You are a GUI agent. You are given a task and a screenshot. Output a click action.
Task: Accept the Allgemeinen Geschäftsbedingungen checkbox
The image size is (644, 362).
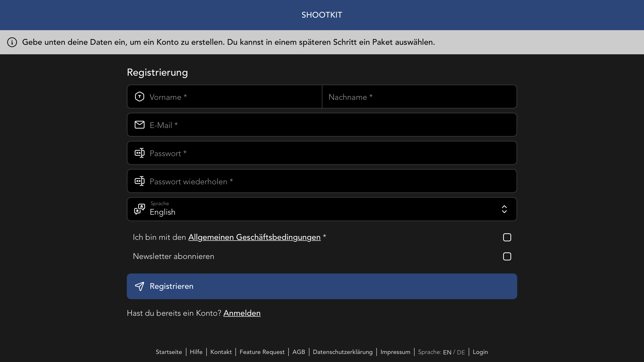[x=507, y=237]
